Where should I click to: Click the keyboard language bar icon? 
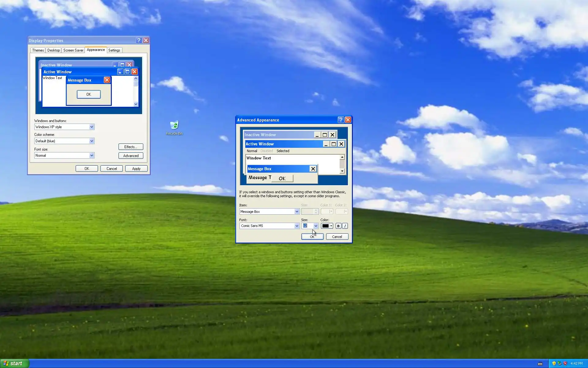540,364
